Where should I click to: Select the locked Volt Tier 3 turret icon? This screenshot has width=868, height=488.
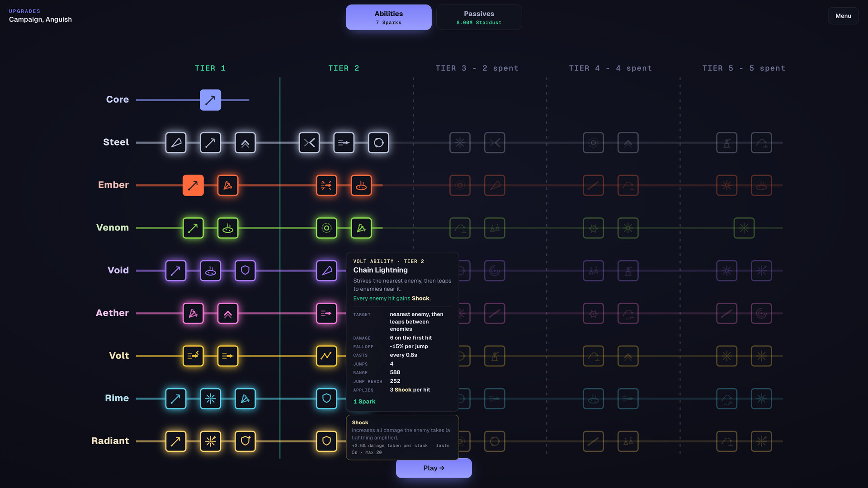coord(495,356)
